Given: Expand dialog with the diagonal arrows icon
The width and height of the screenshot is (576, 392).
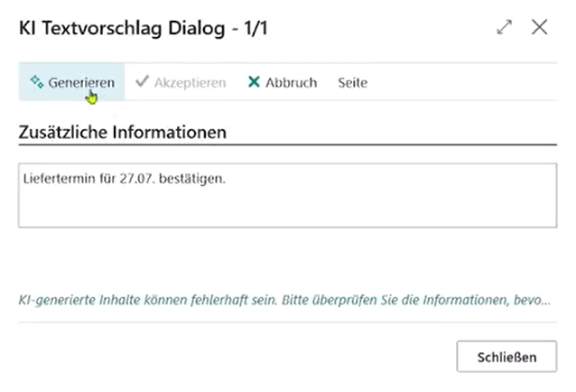Looking at the screenshot, I should [x=505, y=27].
